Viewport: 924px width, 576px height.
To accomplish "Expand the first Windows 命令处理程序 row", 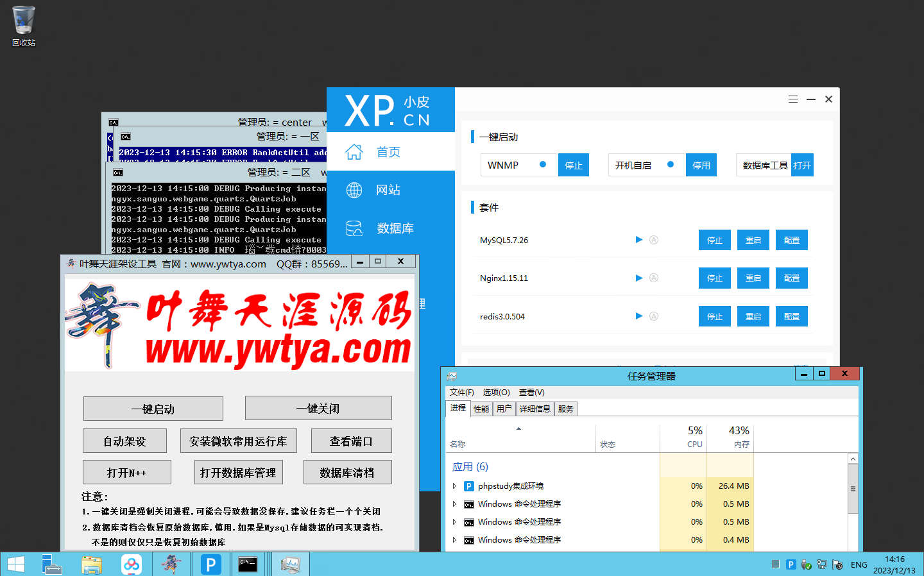I will tap(454, 504).
